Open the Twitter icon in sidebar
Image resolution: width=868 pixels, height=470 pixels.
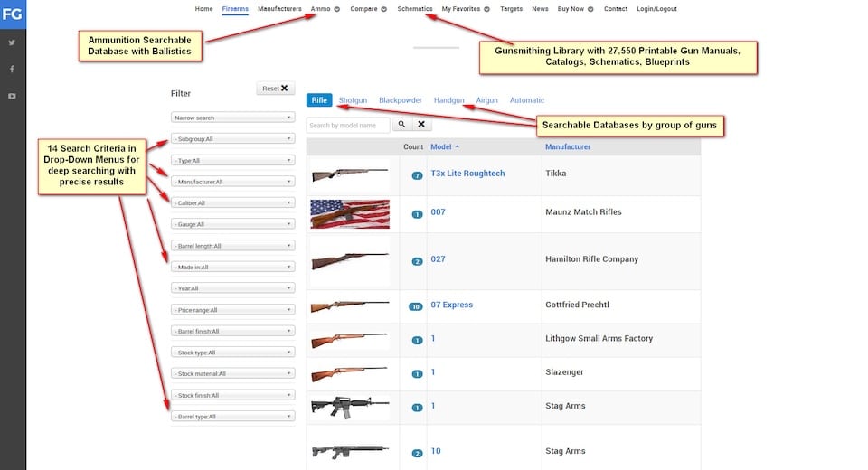point(12,42)
